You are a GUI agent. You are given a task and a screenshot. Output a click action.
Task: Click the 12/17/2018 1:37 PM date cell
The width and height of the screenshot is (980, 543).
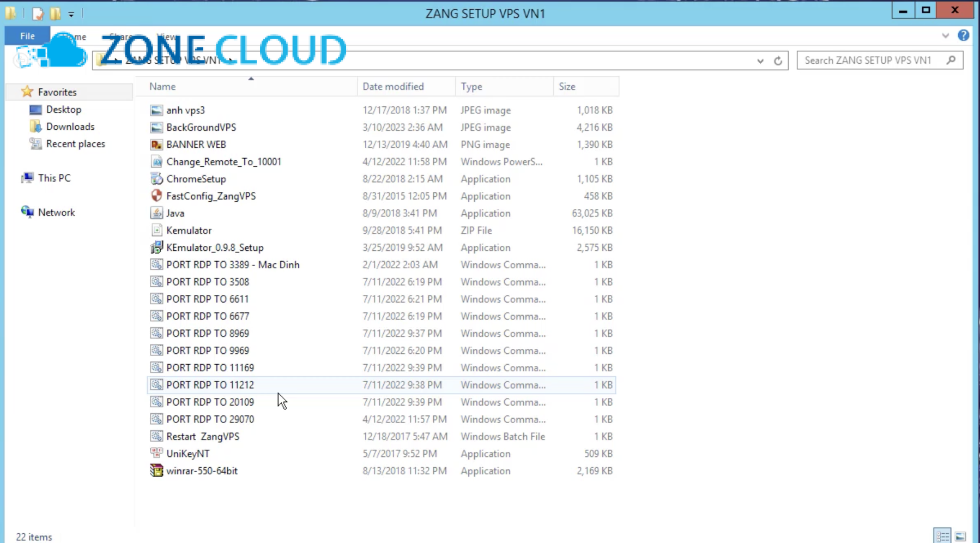[404, 110]
